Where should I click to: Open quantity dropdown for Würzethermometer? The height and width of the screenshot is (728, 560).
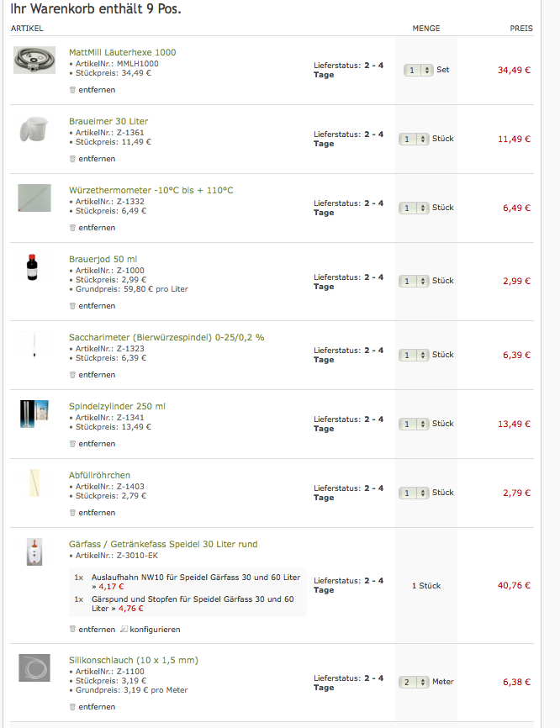point(415,208)
